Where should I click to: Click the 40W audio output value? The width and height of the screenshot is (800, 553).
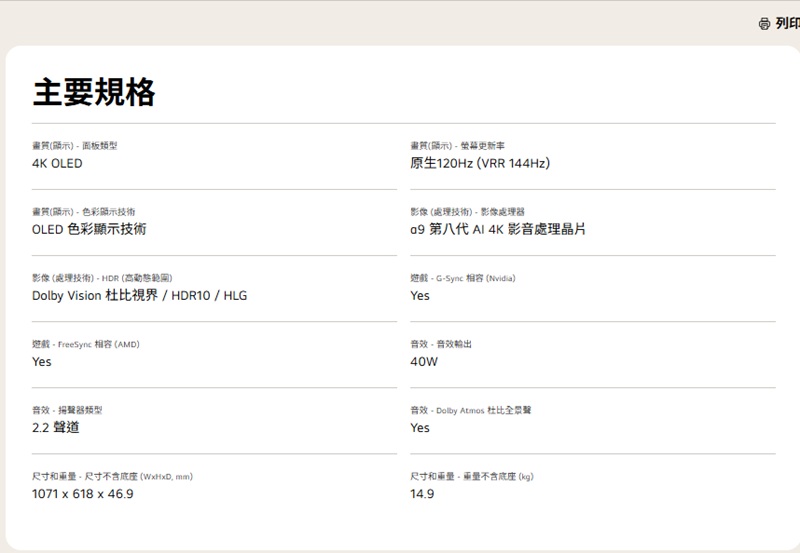tap(424, 361)
